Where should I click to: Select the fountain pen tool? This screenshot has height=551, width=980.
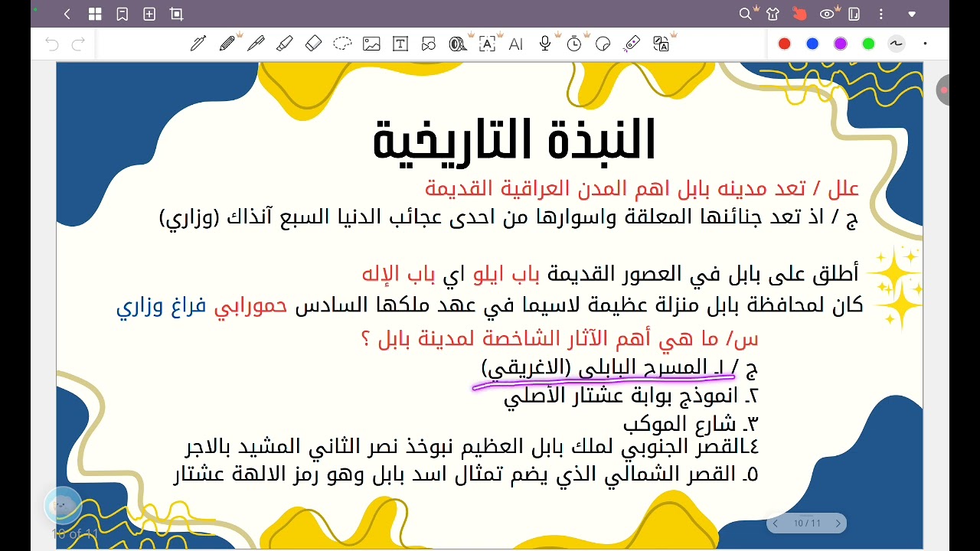tap(198, 44)
